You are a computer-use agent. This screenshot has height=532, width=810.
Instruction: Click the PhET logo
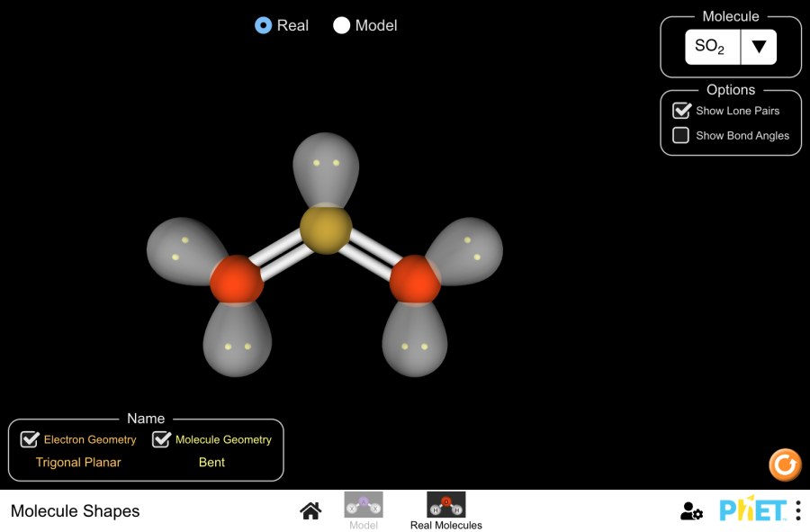point(752,510)
